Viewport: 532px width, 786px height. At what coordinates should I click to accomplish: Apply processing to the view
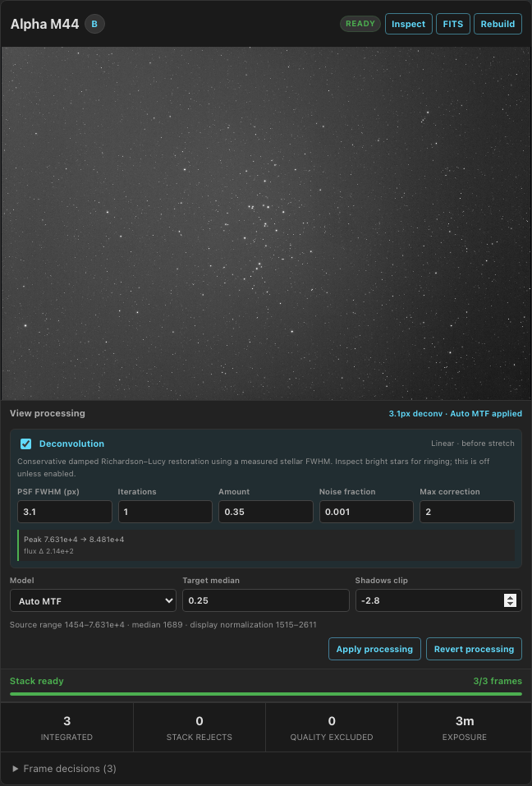pos(374,649)
